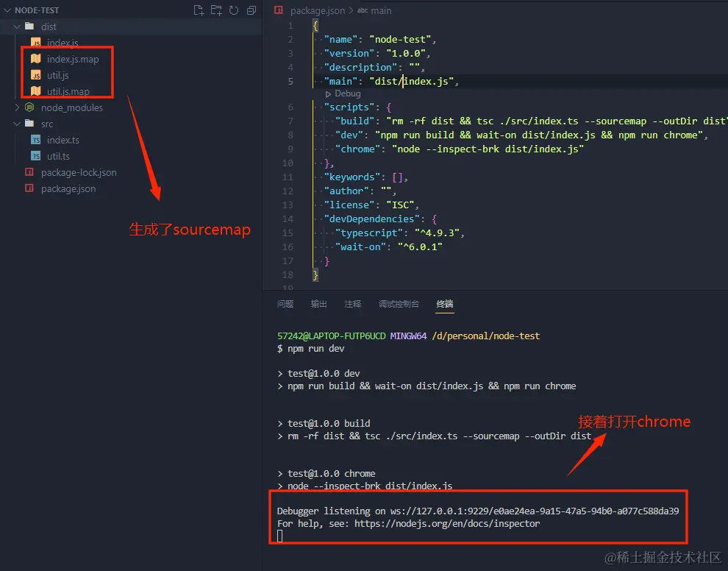The height and width of the screenshot is (571, 728).
Task: Open package.json in the explorer
Action: pyautogui.click(x=68, y=188)
